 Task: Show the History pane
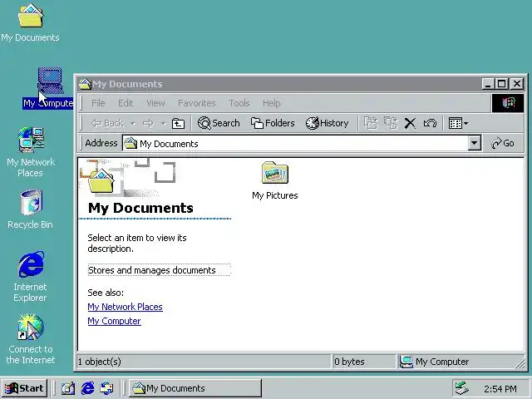coord(327,123)
